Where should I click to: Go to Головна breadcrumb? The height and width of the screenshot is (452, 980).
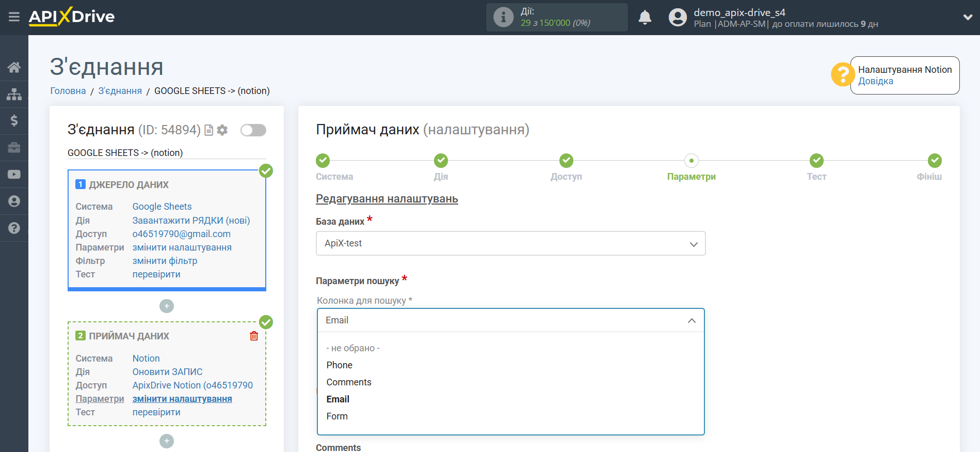[68, 91]
